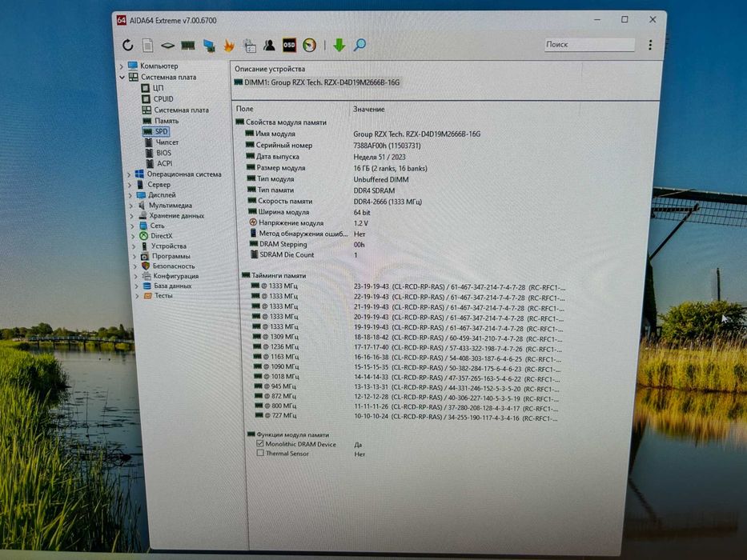Open the network computer toolbar icon

click(209, 46)
